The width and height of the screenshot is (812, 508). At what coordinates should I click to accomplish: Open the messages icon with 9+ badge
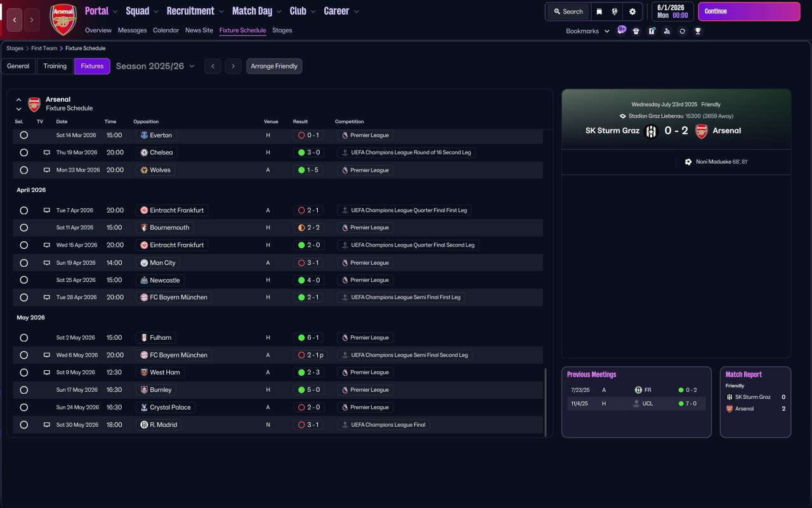[x=621, y=30]
